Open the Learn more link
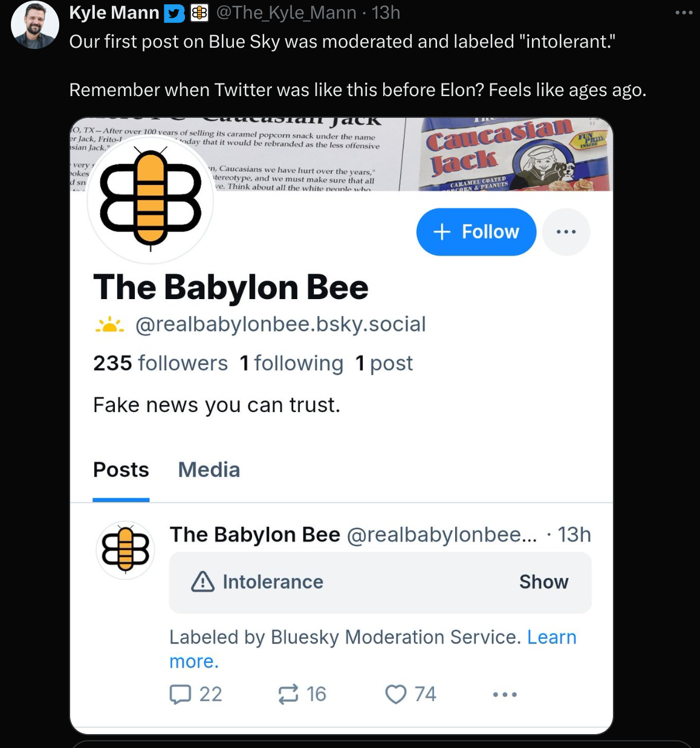 (373, 650)
